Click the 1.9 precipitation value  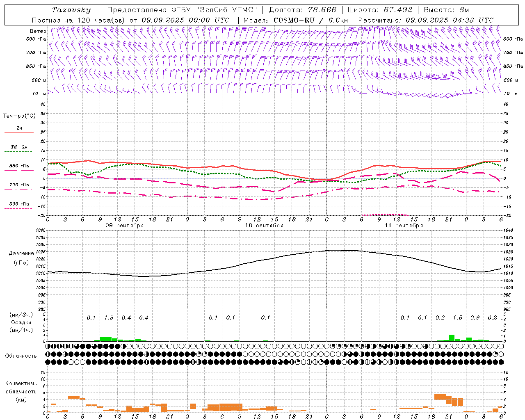coord(109,318)
